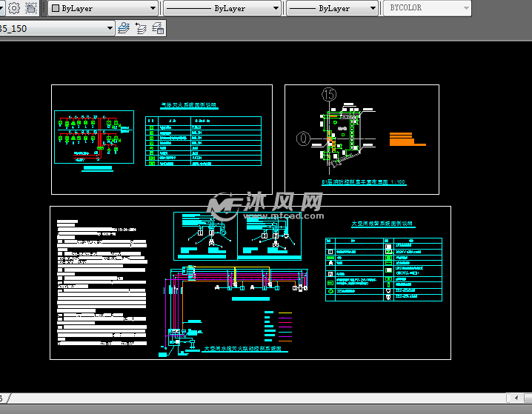Click the circled 15 grid bubble
The width and height of the screenshot is (532, 414).
tap(328, 94)
